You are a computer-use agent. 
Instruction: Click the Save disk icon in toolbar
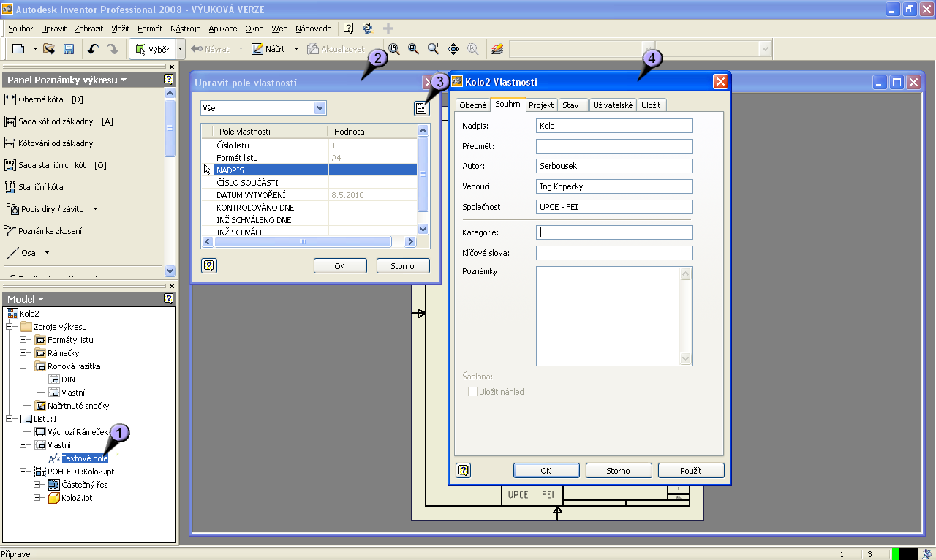coord(69,49)
